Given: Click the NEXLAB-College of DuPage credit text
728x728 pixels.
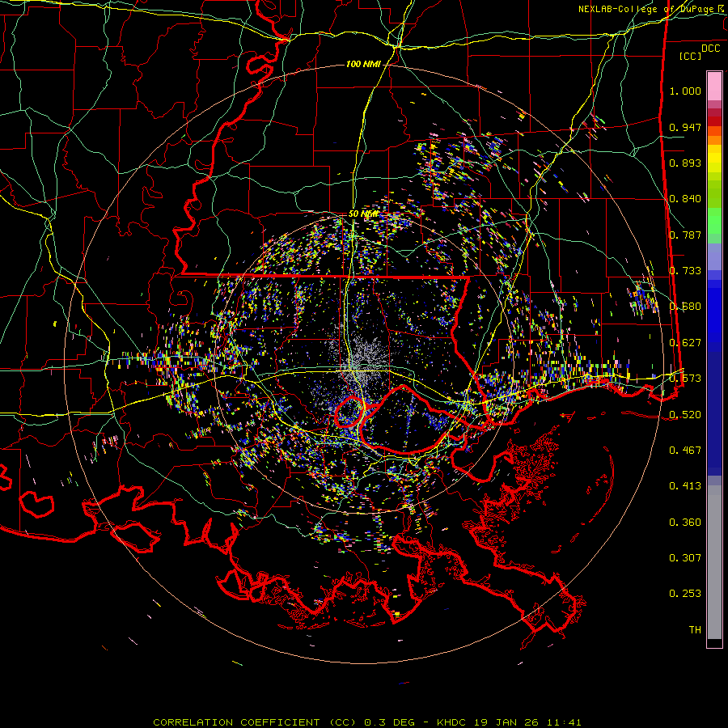Looking at the screenshot, I should (650, 9).
